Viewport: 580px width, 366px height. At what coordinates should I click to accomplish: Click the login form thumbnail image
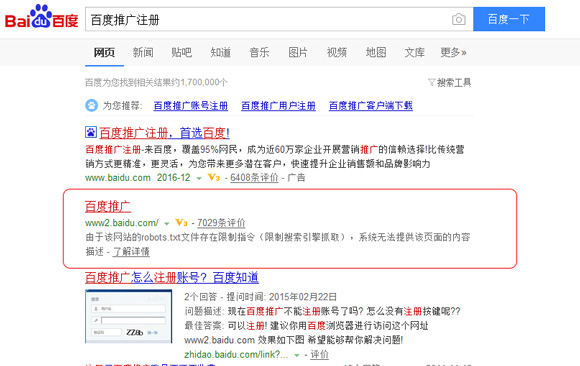(128, 316)
